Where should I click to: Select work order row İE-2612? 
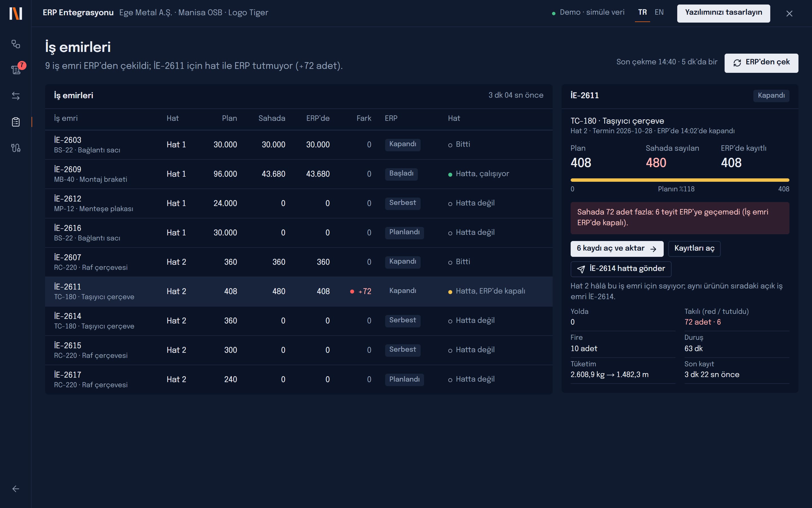(299, 203)
